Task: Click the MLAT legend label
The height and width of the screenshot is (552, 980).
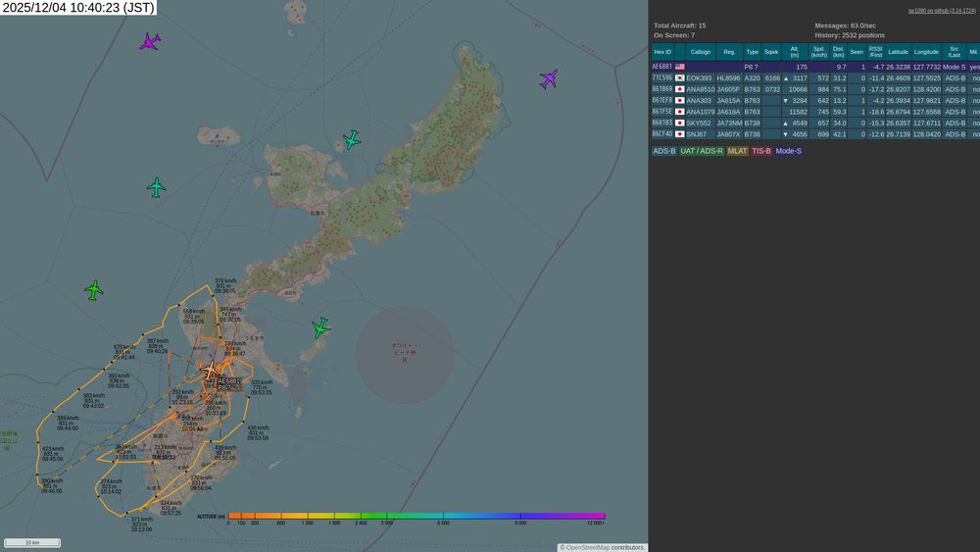Action: 737,151
